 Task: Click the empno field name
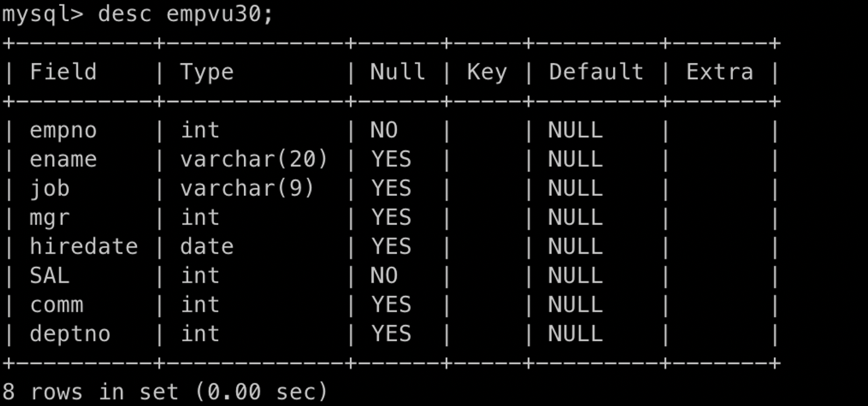click(x=63, y=130)
